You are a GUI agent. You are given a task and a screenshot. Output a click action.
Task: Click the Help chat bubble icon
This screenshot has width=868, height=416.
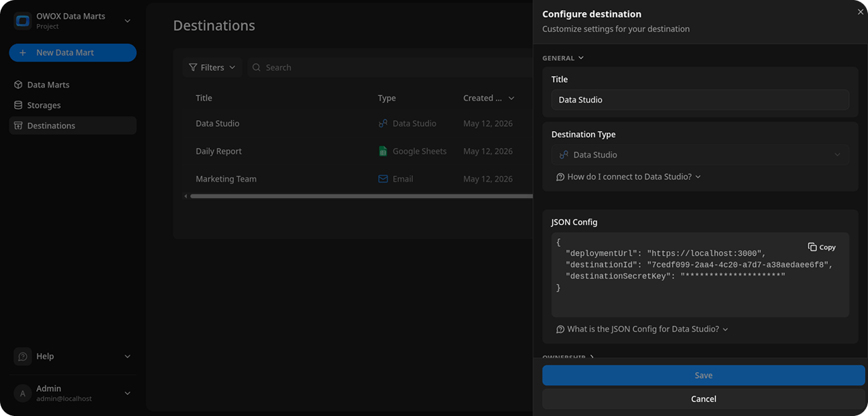tap(23, 356)
